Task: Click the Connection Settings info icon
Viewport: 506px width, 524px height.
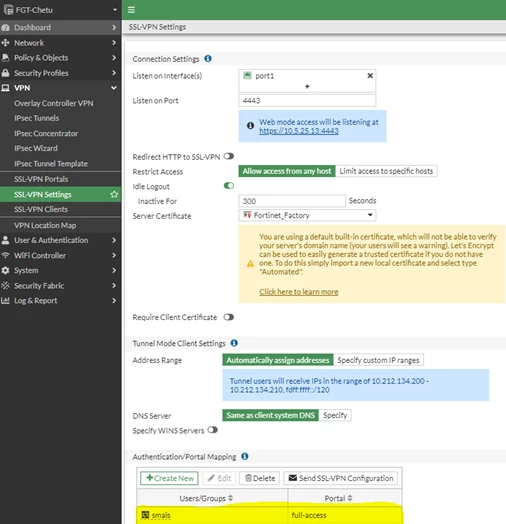Action: click(208, 58)
